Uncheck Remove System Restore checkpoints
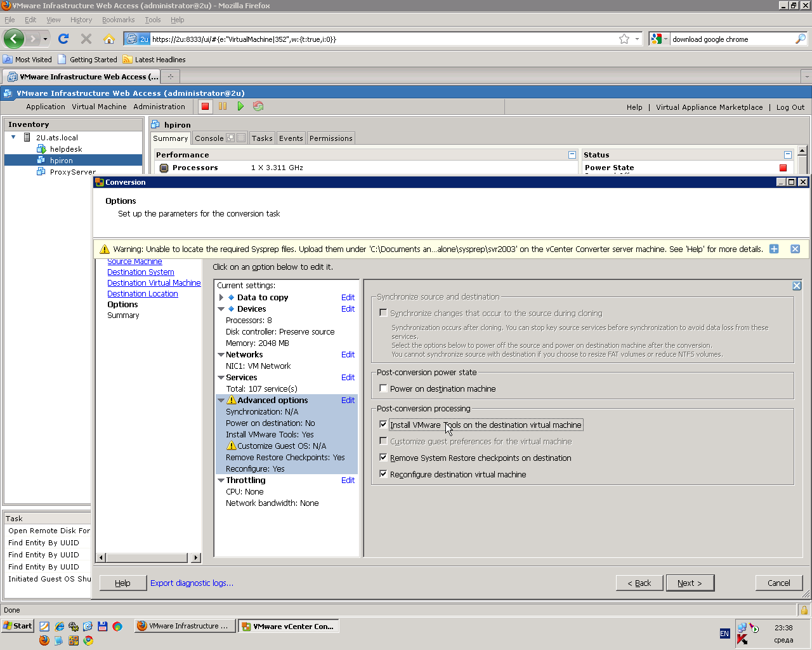The height and width of the screenshot is (650, 812). (x=383, y=457)
